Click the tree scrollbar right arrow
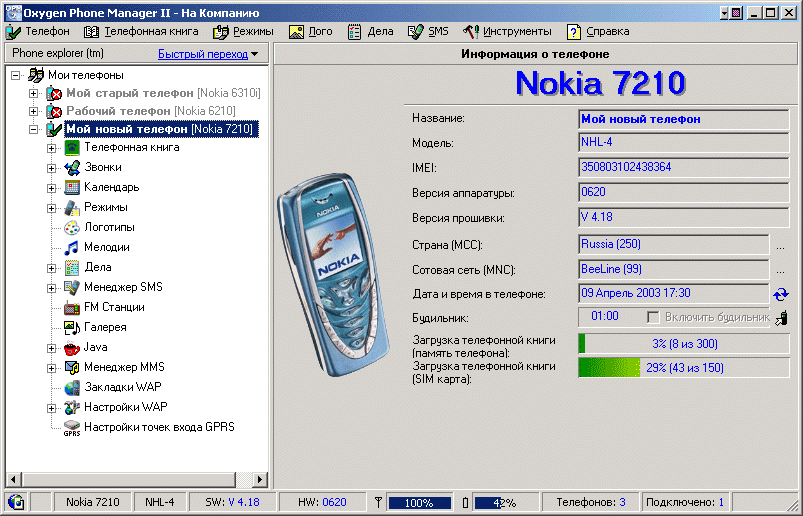This screenshot has height=516, width=803. tap(260, 480)
